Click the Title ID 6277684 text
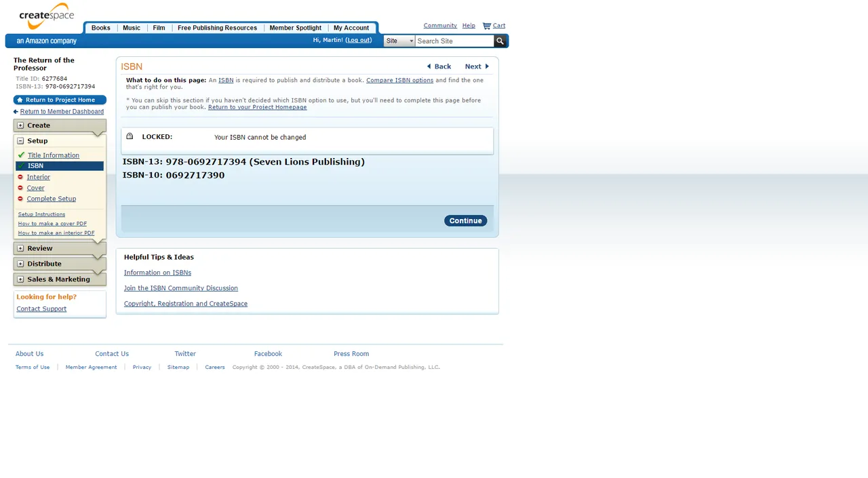The height and width of the screenshot is (478, 868). pos(41,79)
